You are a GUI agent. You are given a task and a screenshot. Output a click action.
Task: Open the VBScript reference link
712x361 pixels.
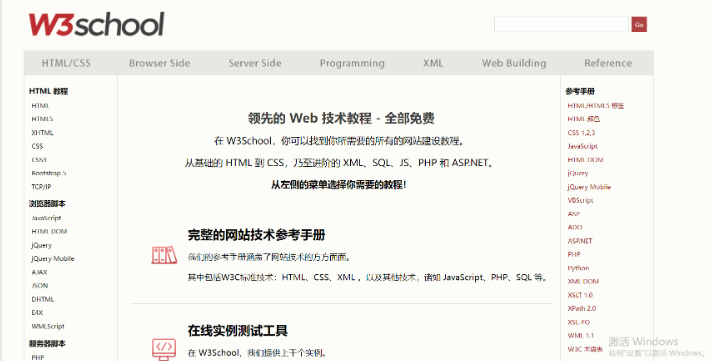click(x=580, y=200)
